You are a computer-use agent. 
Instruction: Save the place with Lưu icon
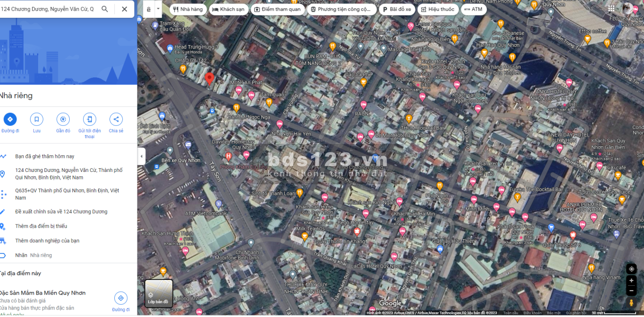[36, 119]
